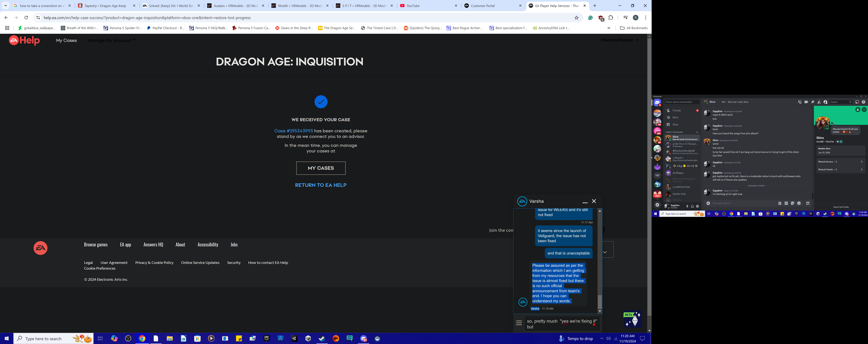The height and width of the screenshot is (344, 868).
Task: Open My Cases in the EA Help menu
Action: (x=66, y=40)
